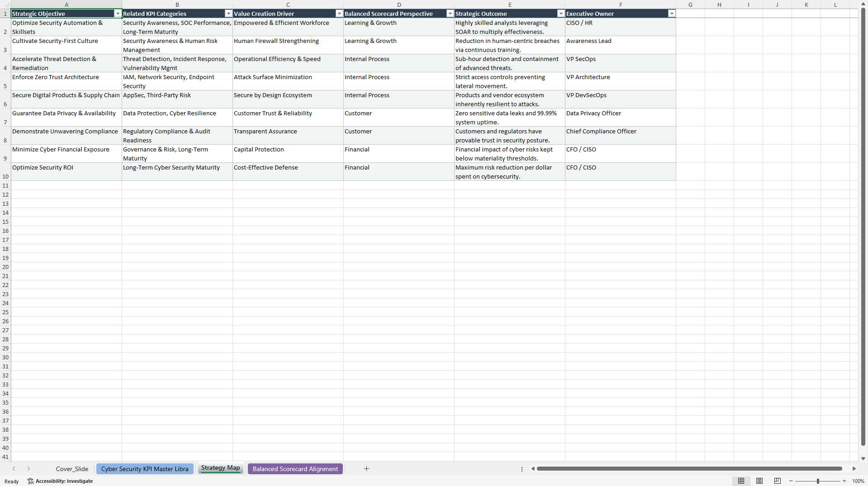Switch to Cyber Security KPI Master Libra tab
The height and width of the screenshot is (486, 868).
(145, 469)
